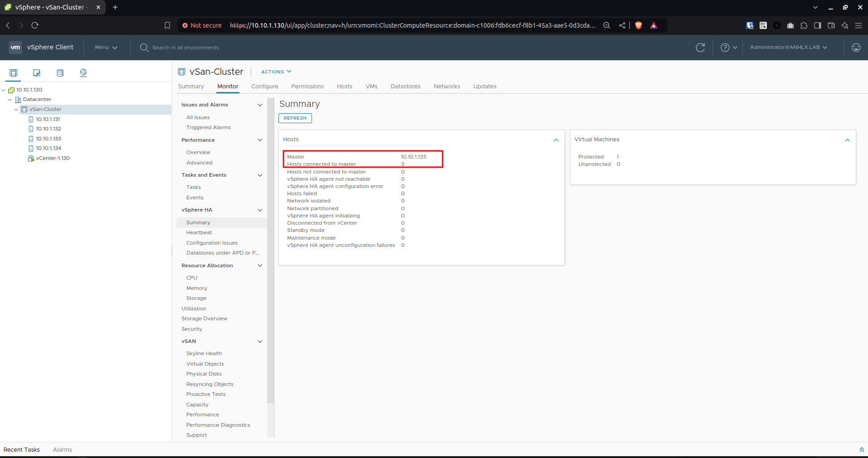Screen dimensions: 868x458
Task: Switch to VMs and Templates inventory icon
Action: (37, 72)
